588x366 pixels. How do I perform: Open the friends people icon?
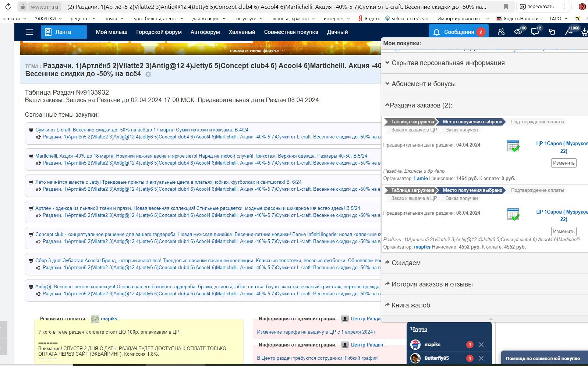(x=501, y=32)
